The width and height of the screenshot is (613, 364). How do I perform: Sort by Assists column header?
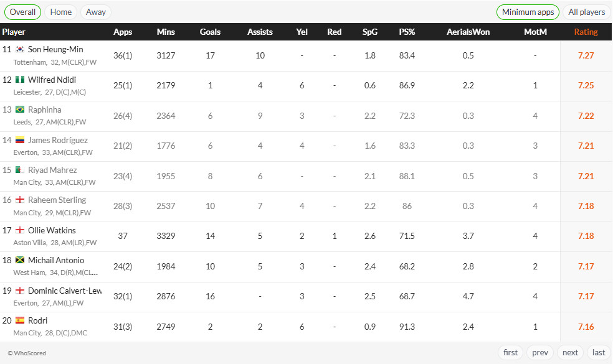tap(260, 32)
